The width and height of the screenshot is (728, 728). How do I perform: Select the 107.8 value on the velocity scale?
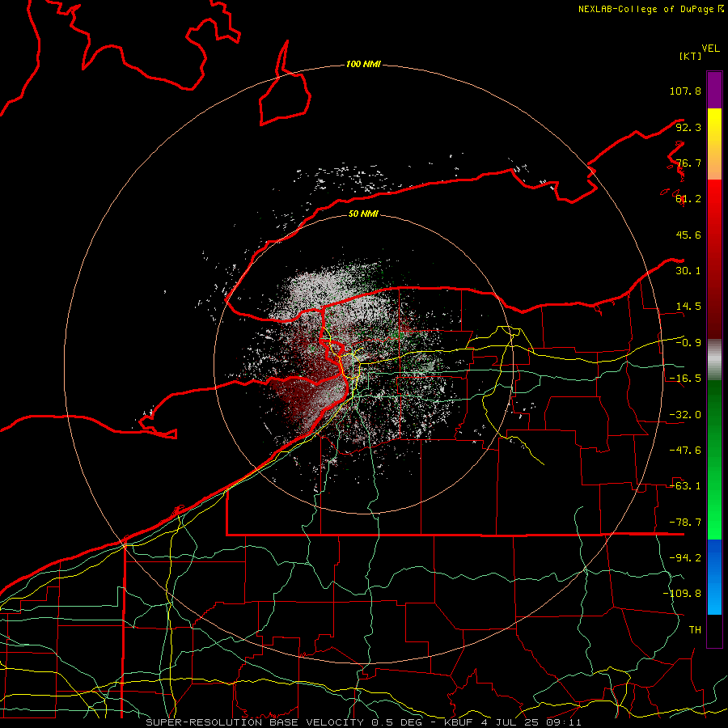pyautogui.click(x=685, y=91)
